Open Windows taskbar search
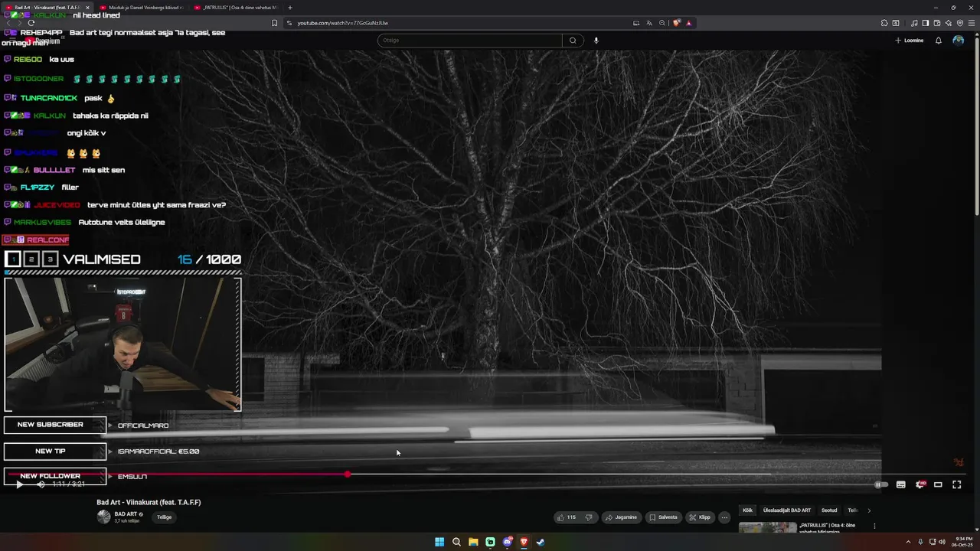This screenshot has width=980, height=551. [x=456, y=542]
